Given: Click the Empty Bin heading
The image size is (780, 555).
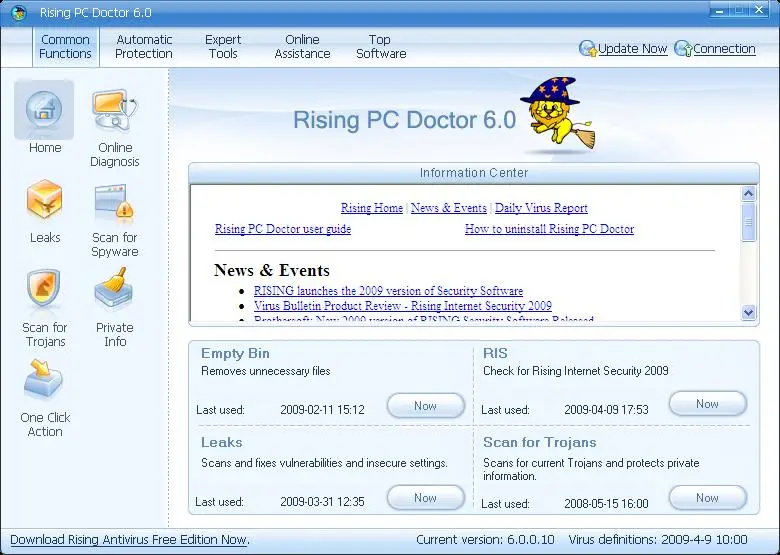Looking at the screenshot, I should (235, 353).
